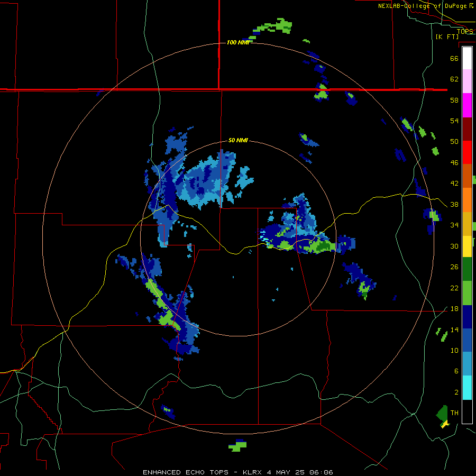Click the 'NEXLAB-College of DuPage' credit text
Viewport: 476px width, 476px height.
pyautogui.click(x=423, y=6)
